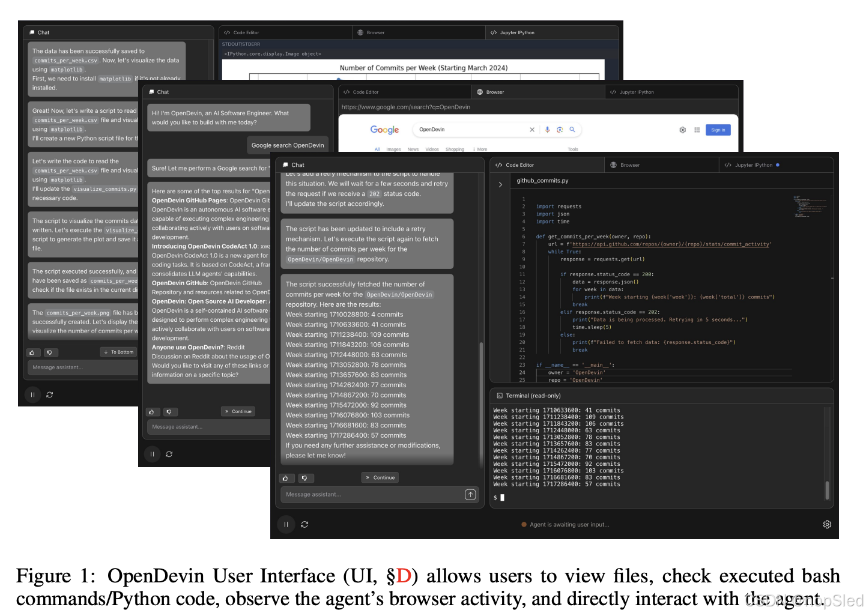Click Continue in the front chat window

click(x=380, y=477)
